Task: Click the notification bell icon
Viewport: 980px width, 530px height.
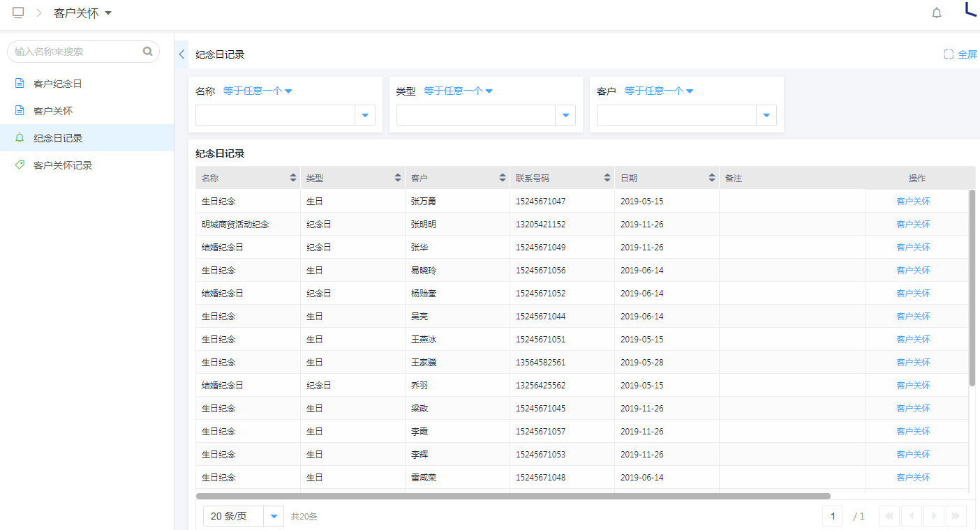Action: [937, 13]
